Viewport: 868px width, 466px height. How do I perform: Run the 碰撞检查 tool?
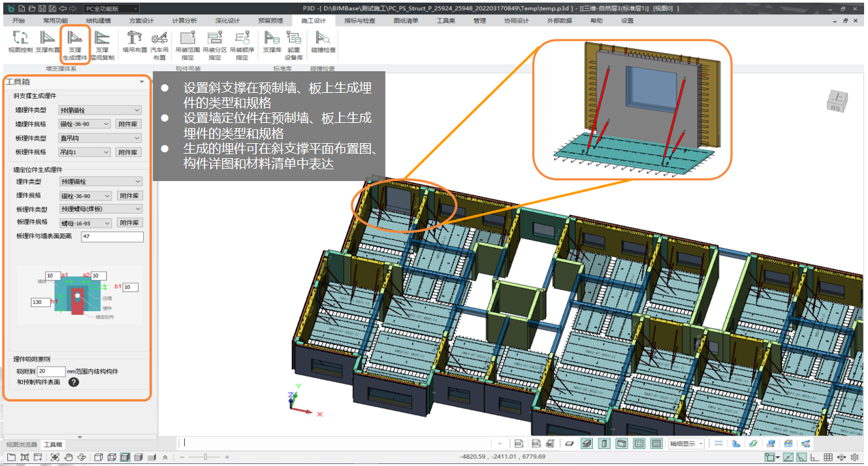pos(323,39)
